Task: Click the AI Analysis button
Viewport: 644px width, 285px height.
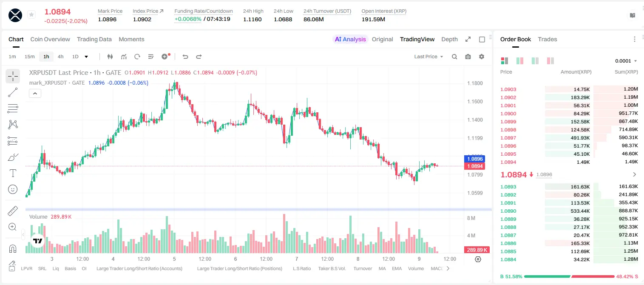Action: coord(350,39)
